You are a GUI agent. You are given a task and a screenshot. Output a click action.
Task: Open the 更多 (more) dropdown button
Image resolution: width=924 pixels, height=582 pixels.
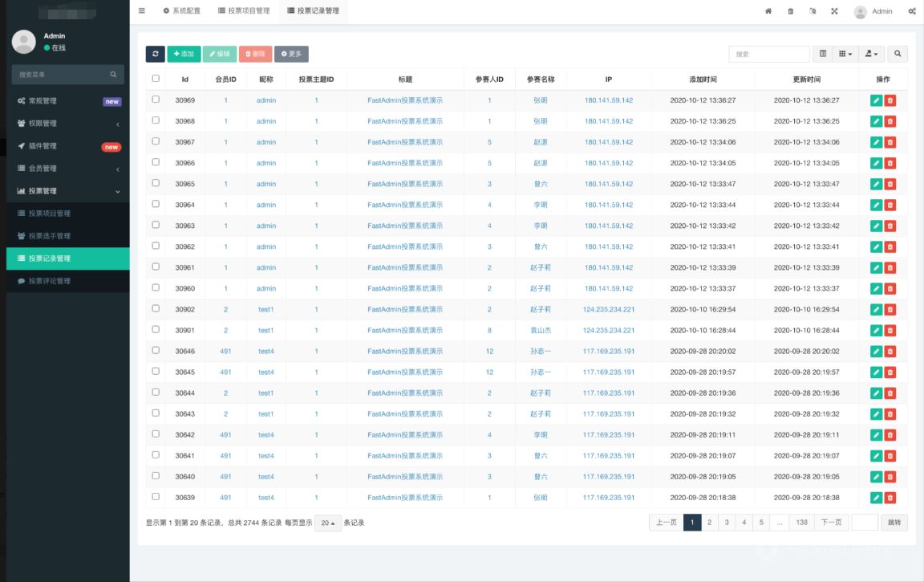[291, 54]
